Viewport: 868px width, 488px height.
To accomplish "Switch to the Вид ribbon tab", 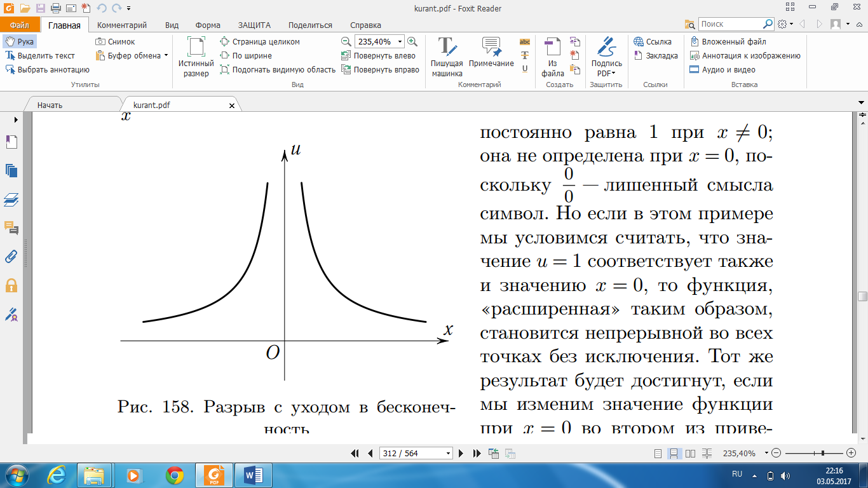I will pos(172,25).
